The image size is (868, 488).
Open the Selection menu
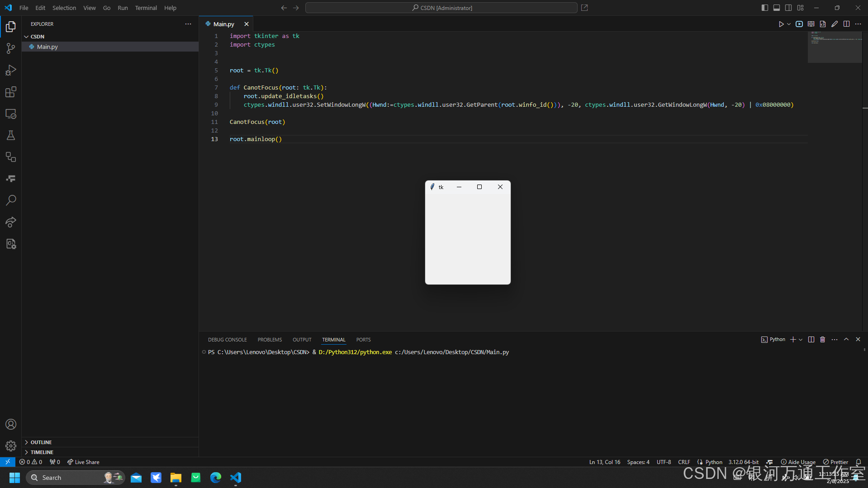(64, 8)
